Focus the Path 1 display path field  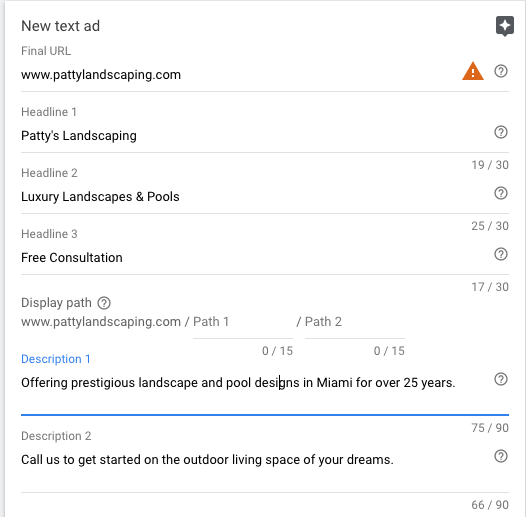tap(243, 322)
